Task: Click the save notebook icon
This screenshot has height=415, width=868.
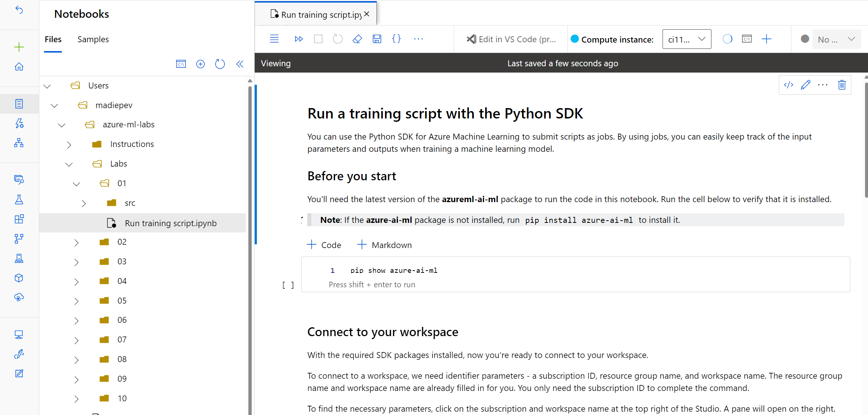Action: (377, 39)
